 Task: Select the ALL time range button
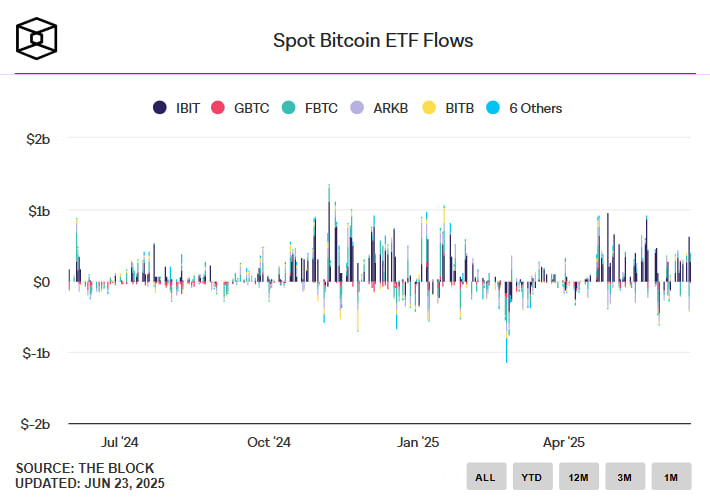pyautogui.click(x=486, y=476)
